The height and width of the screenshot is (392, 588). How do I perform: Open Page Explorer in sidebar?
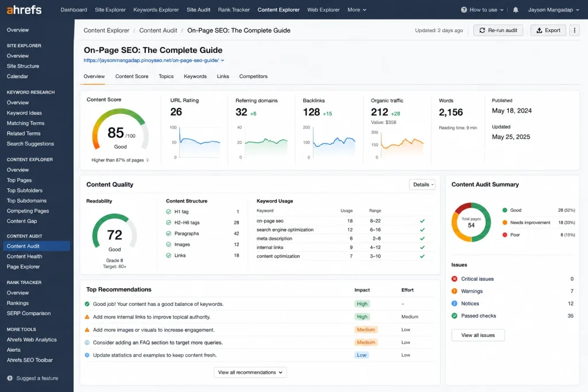pyautogui.click(x=23, y=267)
